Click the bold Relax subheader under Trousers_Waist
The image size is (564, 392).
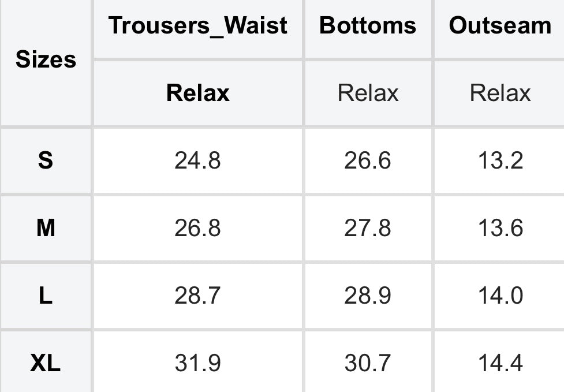[198, 93]
